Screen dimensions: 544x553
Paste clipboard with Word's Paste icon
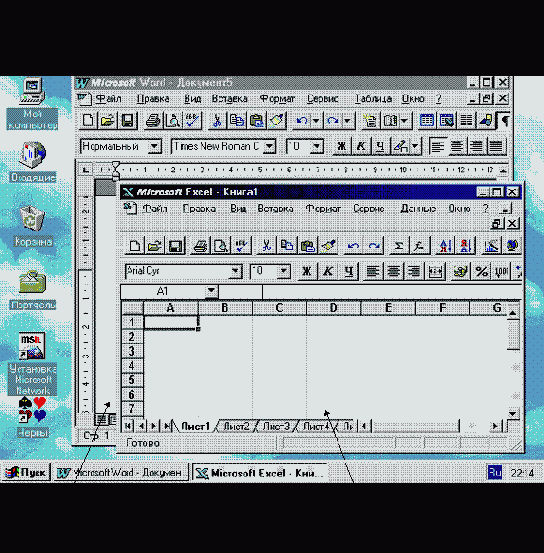click(x=256, y=121)
